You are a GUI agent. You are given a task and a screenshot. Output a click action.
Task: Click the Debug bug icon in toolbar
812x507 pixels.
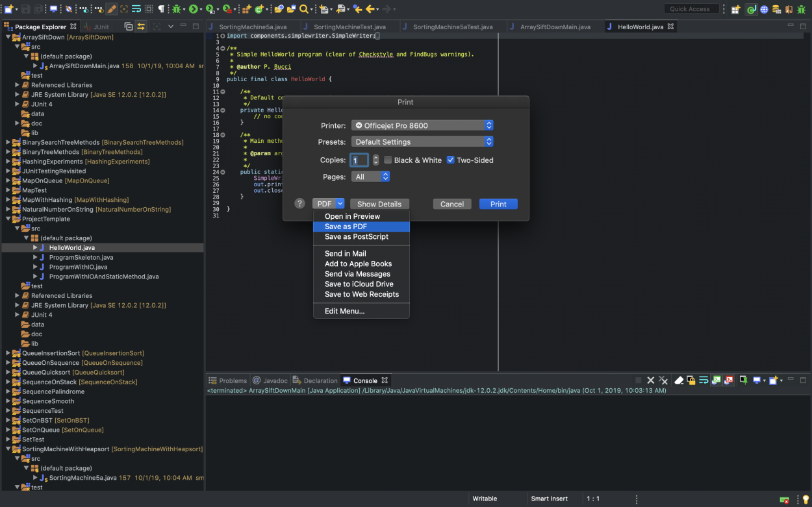click(176, 9)
